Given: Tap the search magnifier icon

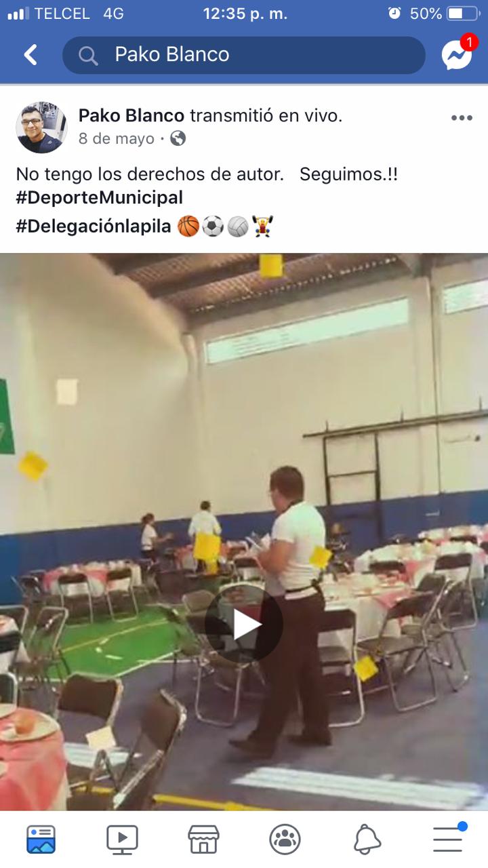Looking at the screenshot, I should click(x=88, y=56).
